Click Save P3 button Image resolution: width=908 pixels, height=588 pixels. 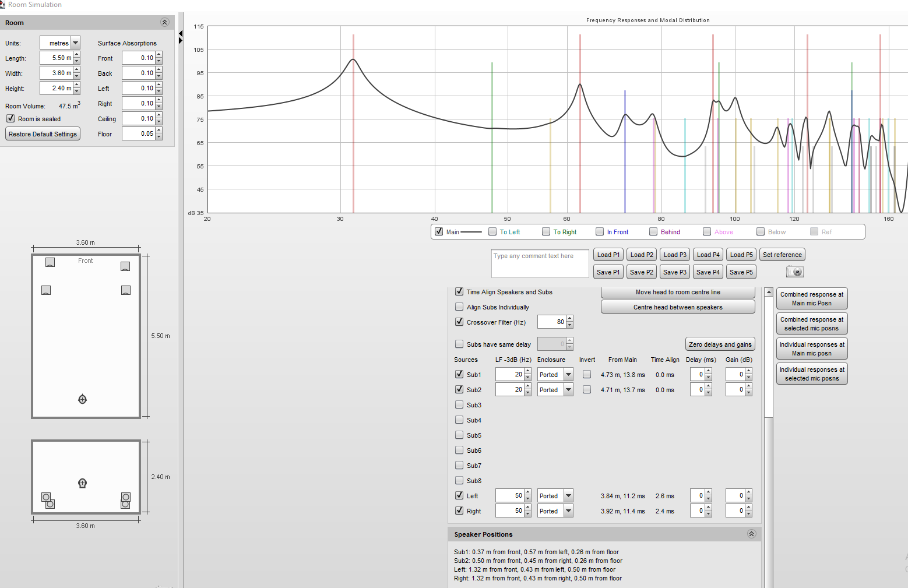pos(675,272)
